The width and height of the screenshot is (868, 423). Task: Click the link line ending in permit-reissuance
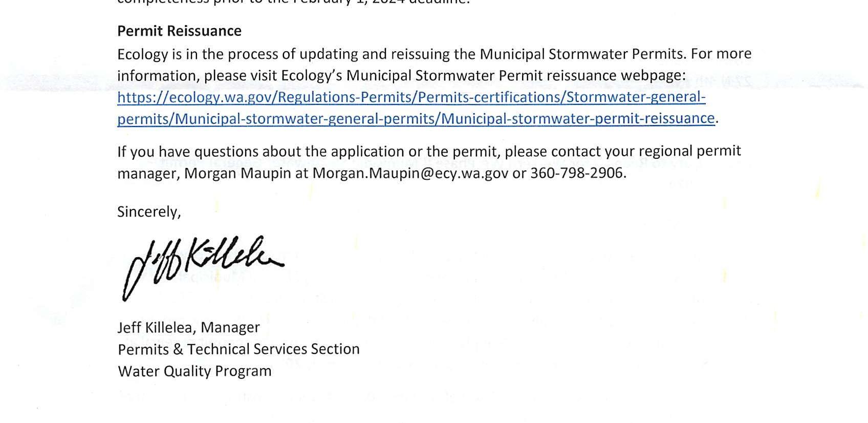pos(416,118)
